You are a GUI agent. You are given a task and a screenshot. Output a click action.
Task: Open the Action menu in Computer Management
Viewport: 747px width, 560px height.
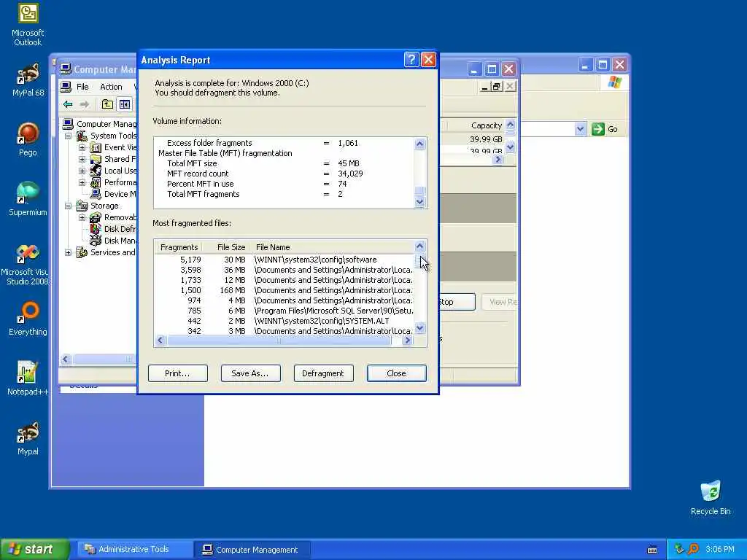click(111, 87)
